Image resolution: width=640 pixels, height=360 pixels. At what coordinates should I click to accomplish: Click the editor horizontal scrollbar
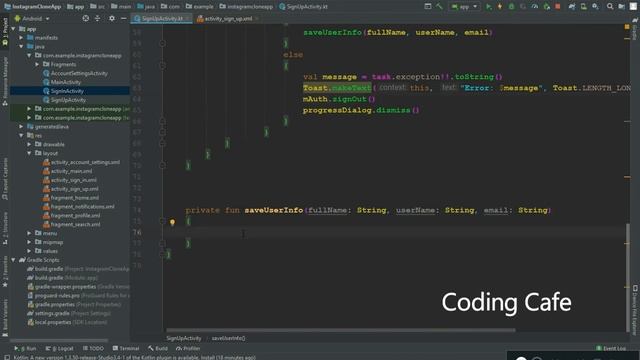[341, 330]
